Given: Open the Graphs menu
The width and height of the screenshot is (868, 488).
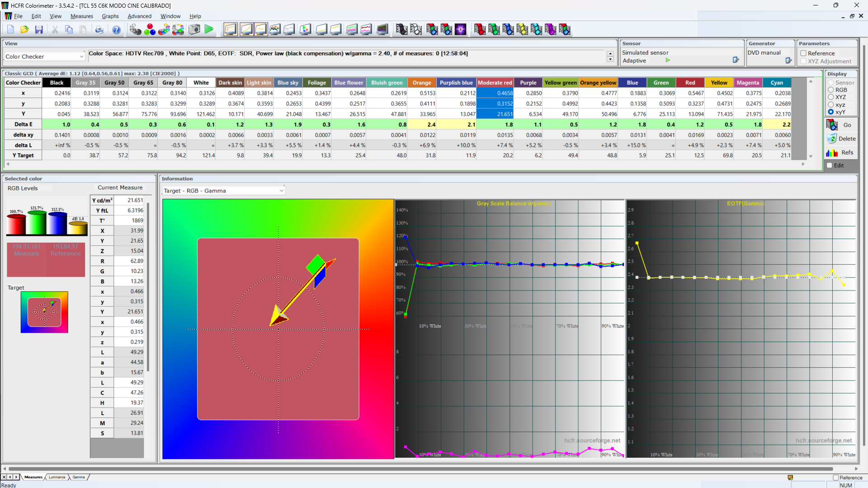Looking at the screenshot, I should tap(110, 16).
